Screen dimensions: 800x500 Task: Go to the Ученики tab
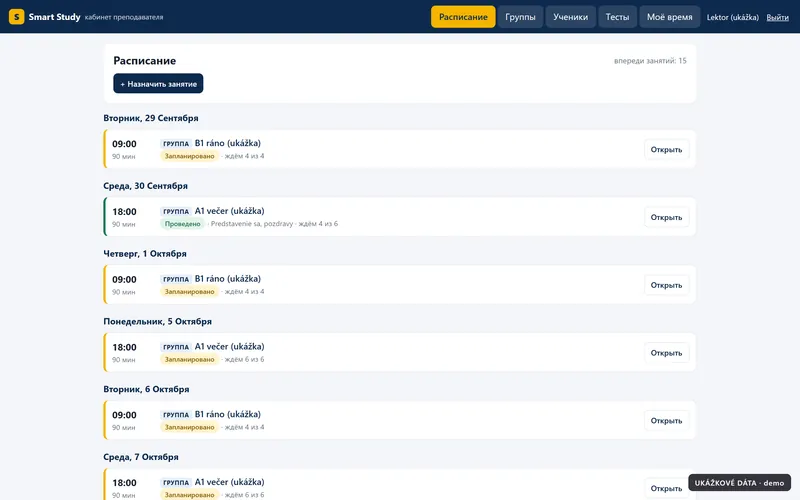pos(570,17)
